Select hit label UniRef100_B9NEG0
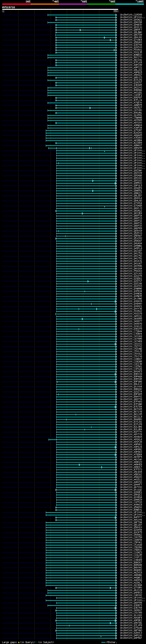 [131, 55]
